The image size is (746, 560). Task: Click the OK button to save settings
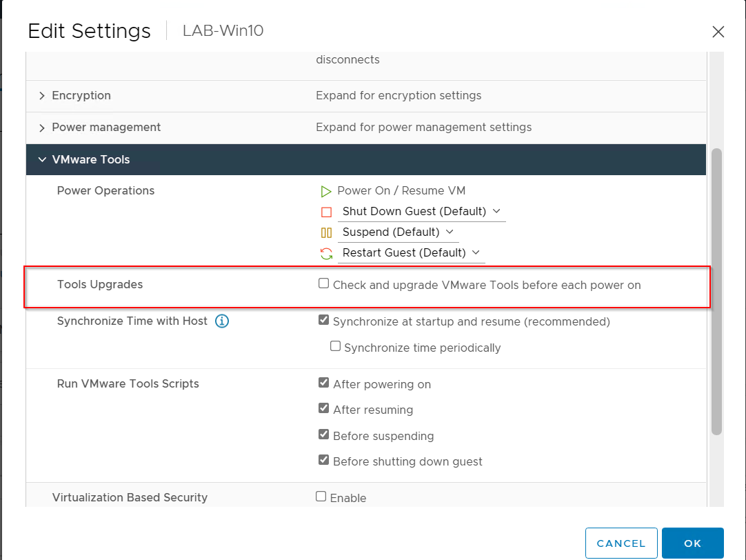pos(692,543)
